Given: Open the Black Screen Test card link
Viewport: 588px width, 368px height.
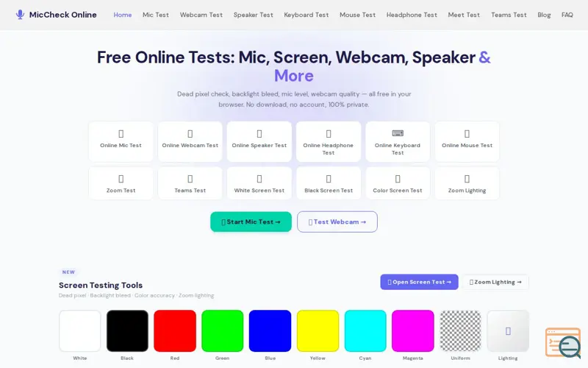Looking at the screenshot, I should pos(329,183).
